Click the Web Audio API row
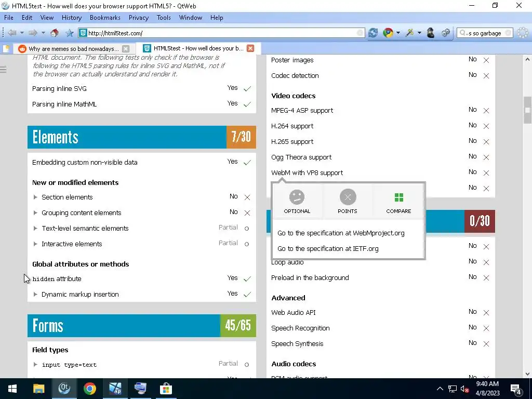 tap(380, 312)
